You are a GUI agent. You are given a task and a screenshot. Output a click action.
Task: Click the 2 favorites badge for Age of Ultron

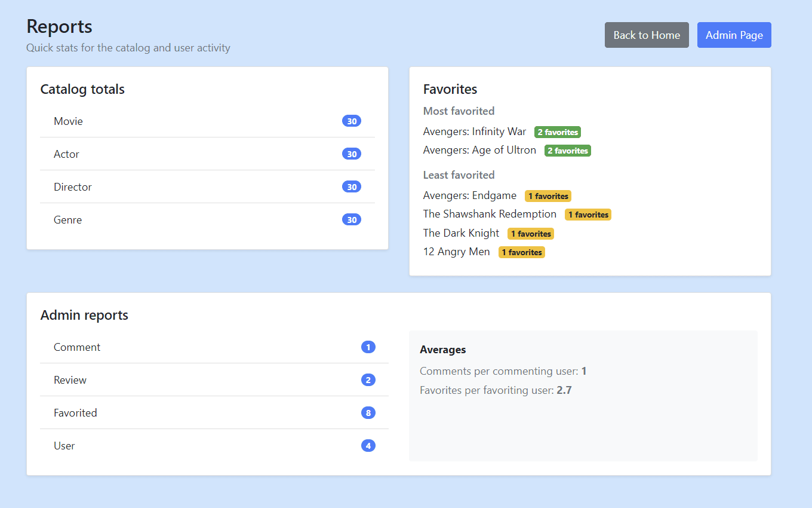coord(567,150)
